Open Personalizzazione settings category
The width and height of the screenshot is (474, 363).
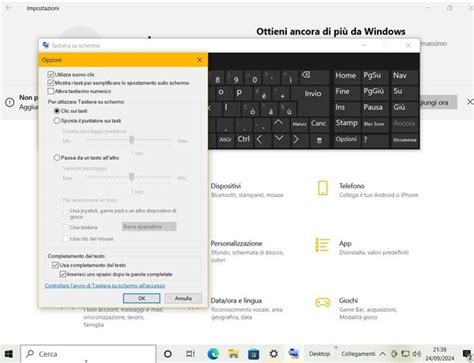pyautogui.click(x=247, y=251)
